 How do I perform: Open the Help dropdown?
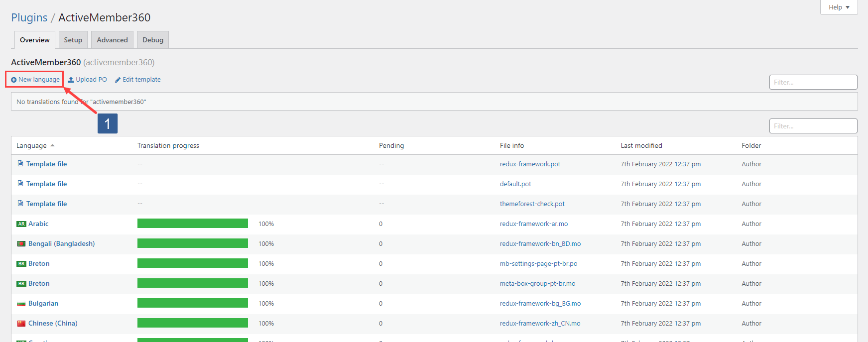839,7
